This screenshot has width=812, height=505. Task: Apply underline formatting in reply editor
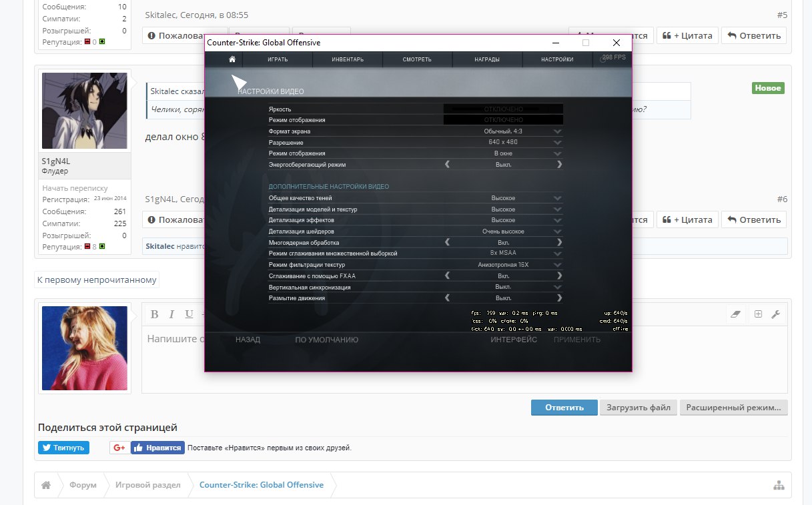pos(189,314)
